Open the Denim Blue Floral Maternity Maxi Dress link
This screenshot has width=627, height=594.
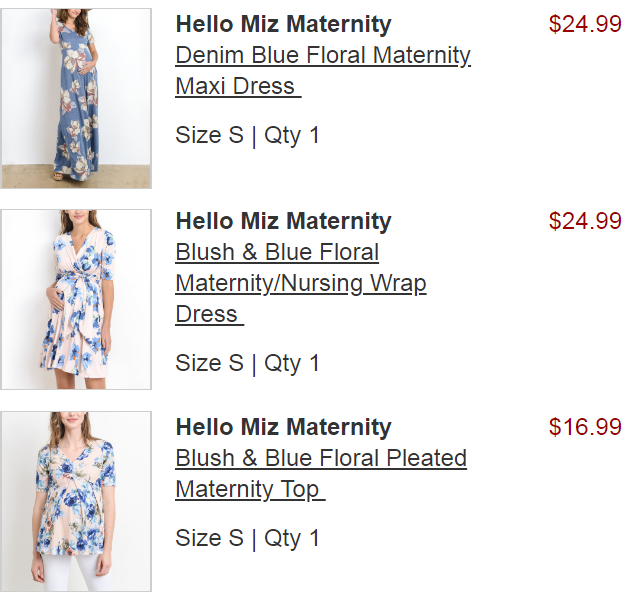point(322,56)
